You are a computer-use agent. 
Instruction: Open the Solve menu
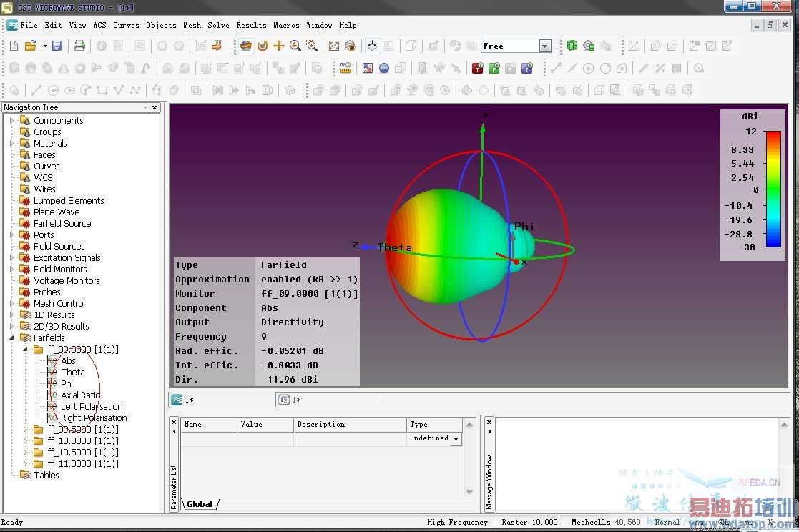tap(218, 25)
